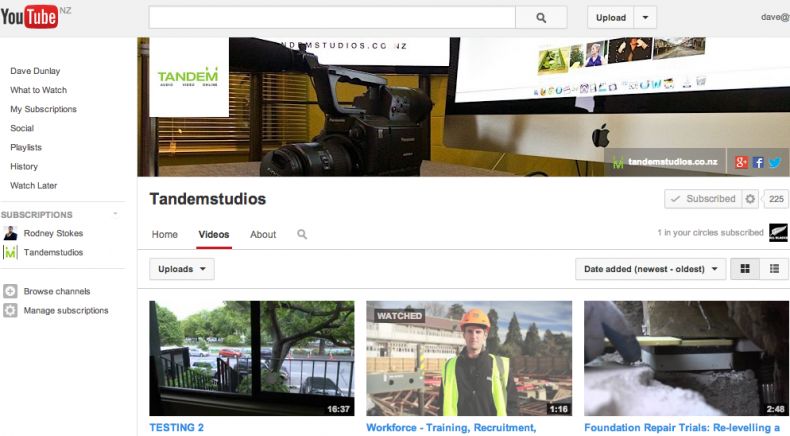Viewport: 790px width, 436px height.
Task: Click the Tandemstudios channel heading
Action: tap(208, 199)
